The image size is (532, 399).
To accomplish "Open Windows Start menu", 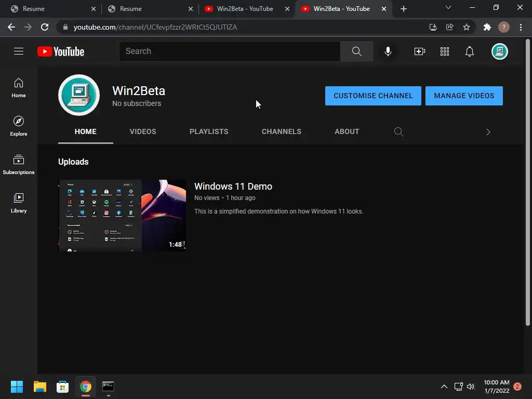I will pyautogui.click(x=17, y=387).
